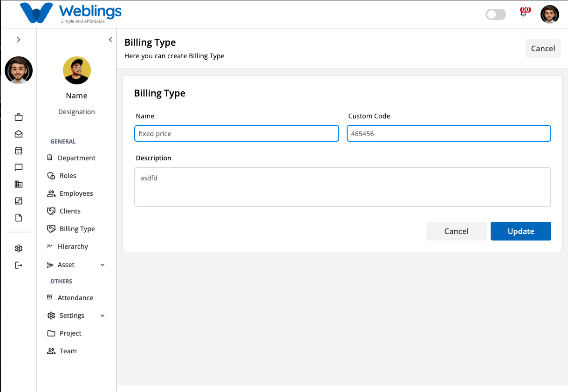The image size is (568, 392).
Task: Click the Clients handshake icon
Action: click(x=51, y=211)
